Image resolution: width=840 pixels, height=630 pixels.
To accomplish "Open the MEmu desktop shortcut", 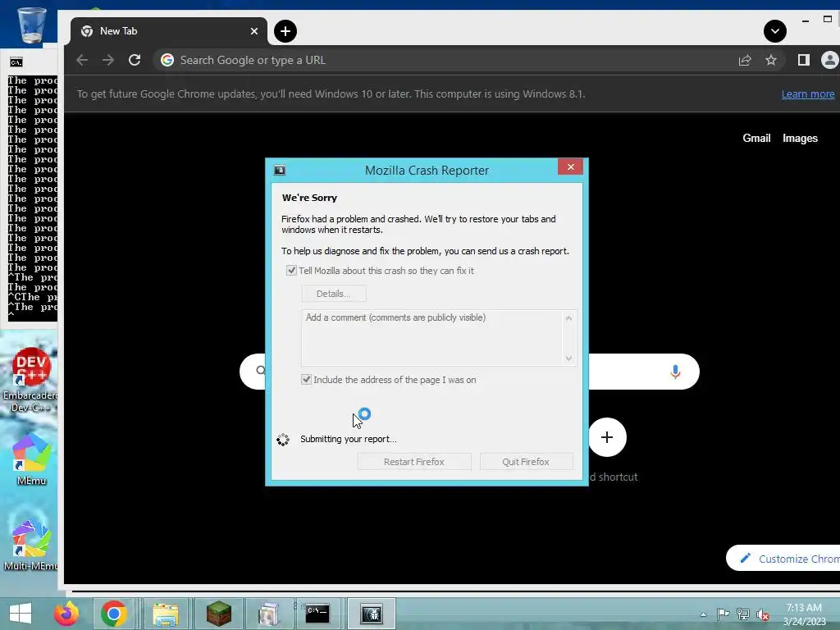I will (x=32, y=459).
